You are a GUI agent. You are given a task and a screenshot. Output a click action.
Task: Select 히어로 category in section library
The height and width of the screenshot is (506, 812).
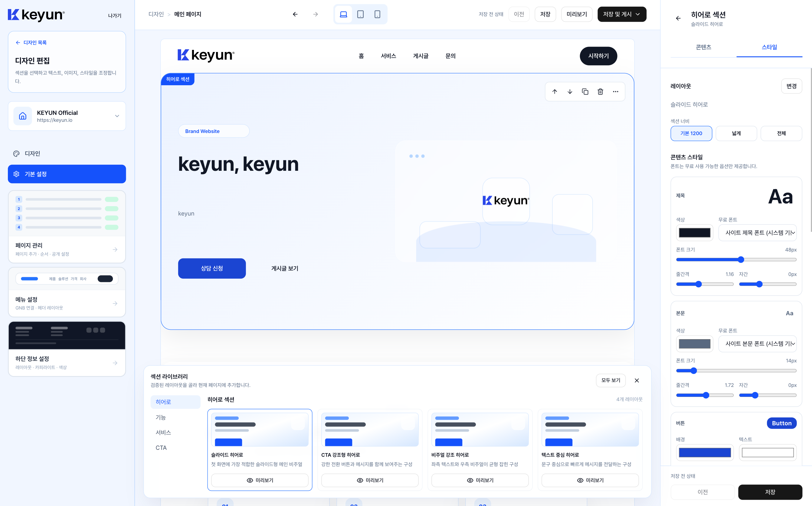point(175,402)
